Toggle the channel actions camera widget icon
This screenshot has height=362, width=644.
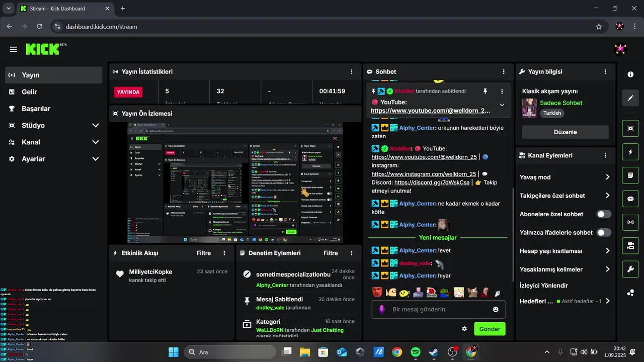tap(630, 246)
